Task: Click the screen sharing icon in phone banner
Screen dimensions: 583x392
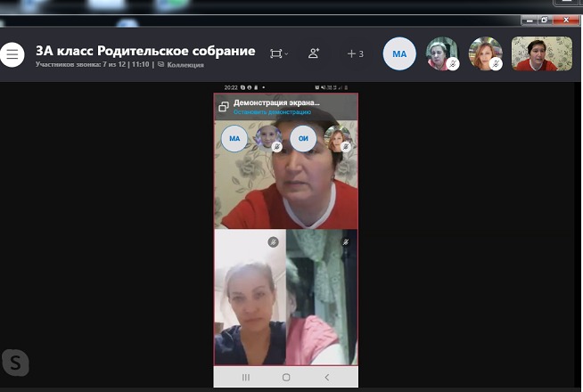Action: (x=224, y=107)
